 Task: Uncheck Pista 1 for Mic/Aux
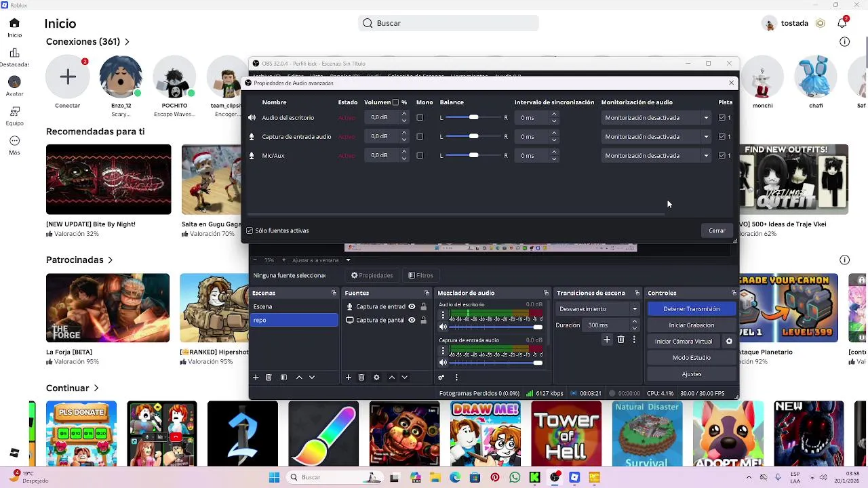pyautogui.click(x=722, y=156)
